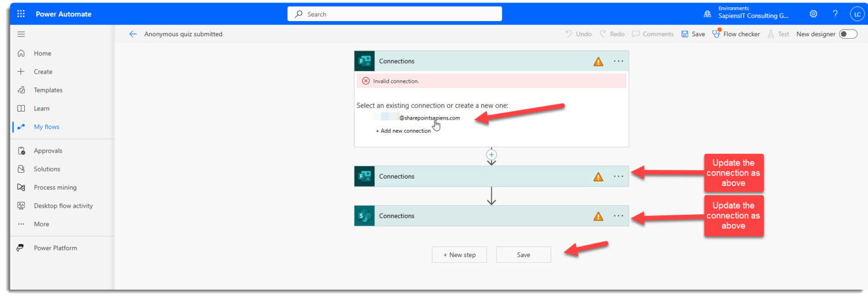
Task: Click the Save button below the flow
Action: click(523, 255)
